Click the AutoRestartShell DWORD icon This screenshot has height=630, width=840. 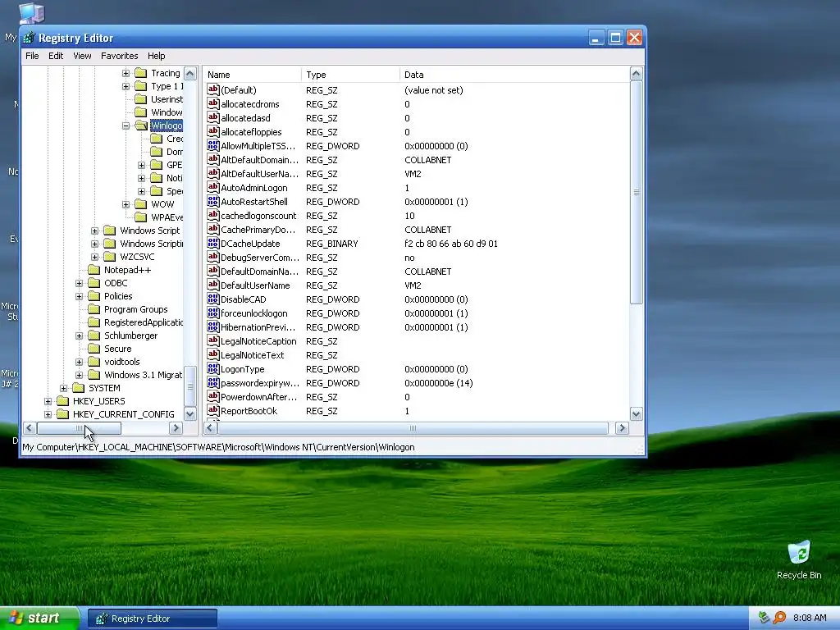point(213,201)
